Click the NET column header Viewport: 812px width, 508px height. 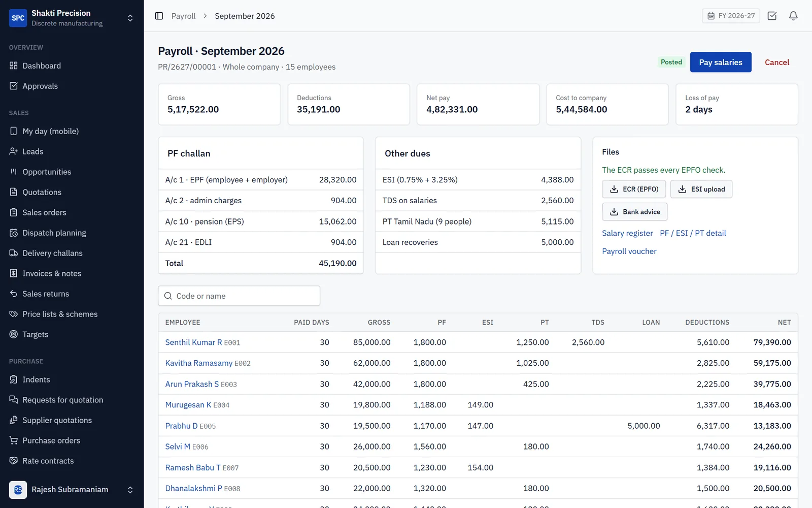784,322
